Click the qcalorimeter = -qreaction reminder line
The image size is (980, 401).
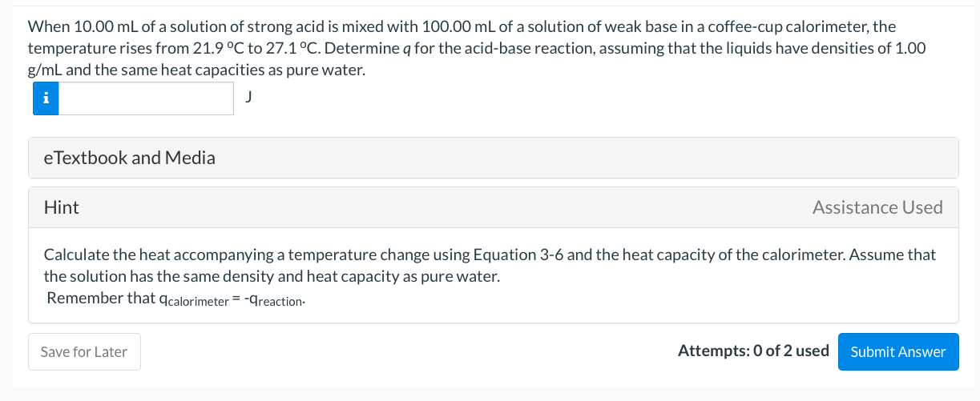tap(176, 299)
